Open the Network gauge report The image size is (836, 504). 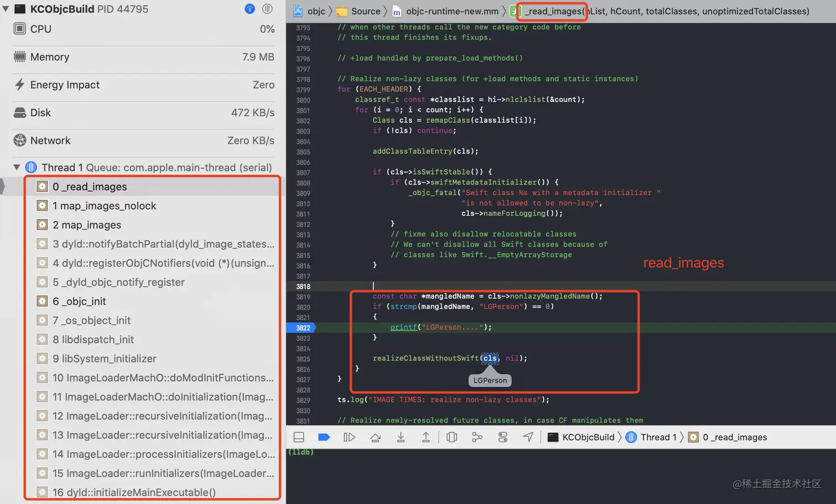143,140
